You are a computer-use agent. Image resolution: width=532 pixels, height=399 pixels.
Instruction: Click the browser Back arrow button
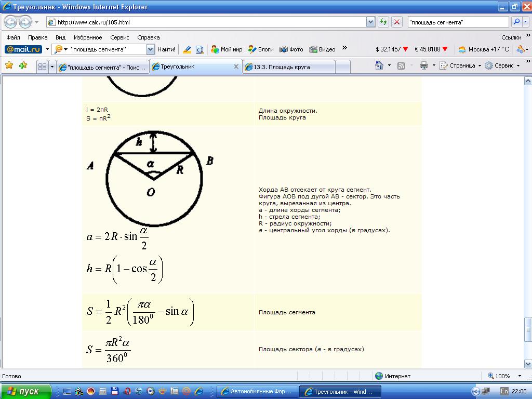pos(10,22)
